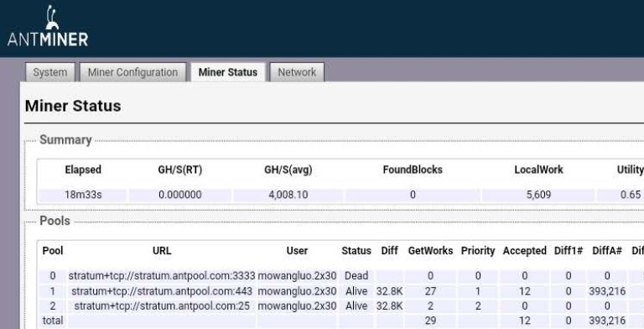Click the GH/S(avg) column header

[288, 170]
